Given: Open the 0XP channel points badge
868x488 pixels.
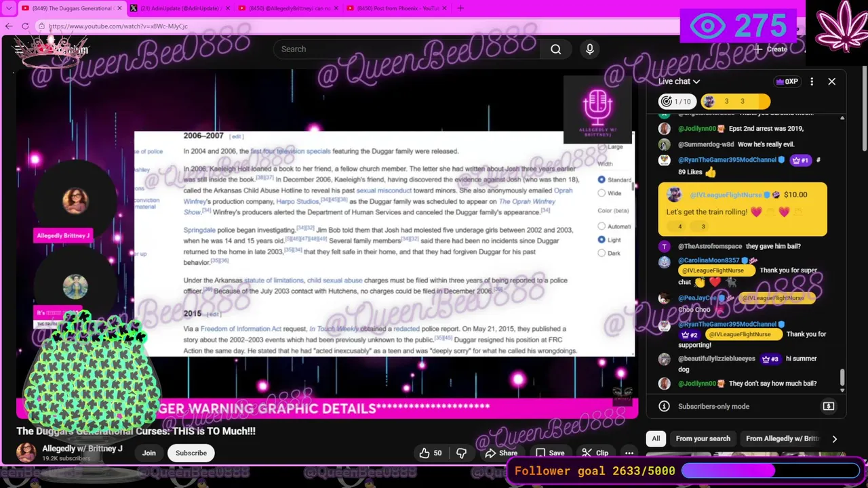Looking at the screenshot, I should [x=787, y=81].
